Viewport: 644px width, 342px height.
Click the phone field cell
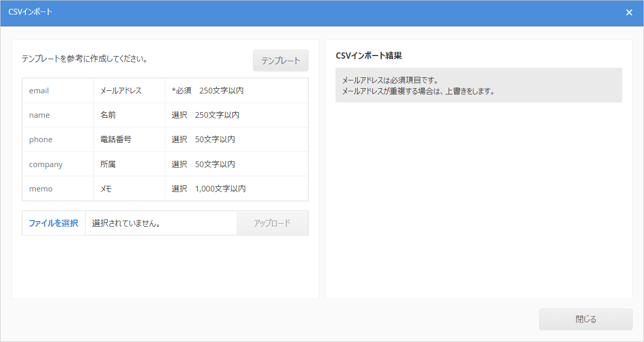coord(58,140)
